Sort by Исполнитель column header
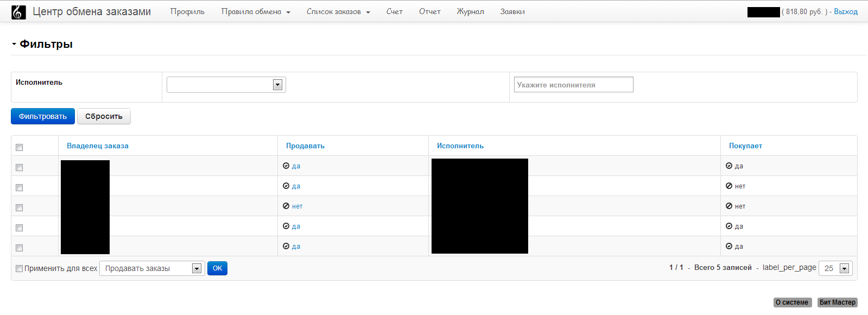The width and height of the screenshot is (868, 315). click(460, 146)
